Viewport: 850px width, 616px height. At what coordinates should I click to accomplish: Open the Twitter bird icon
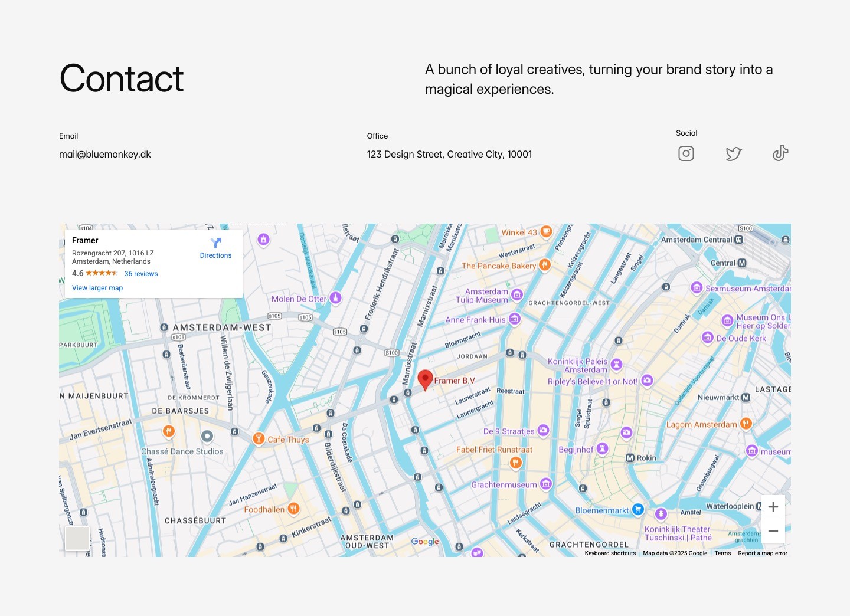click(733, 153)
